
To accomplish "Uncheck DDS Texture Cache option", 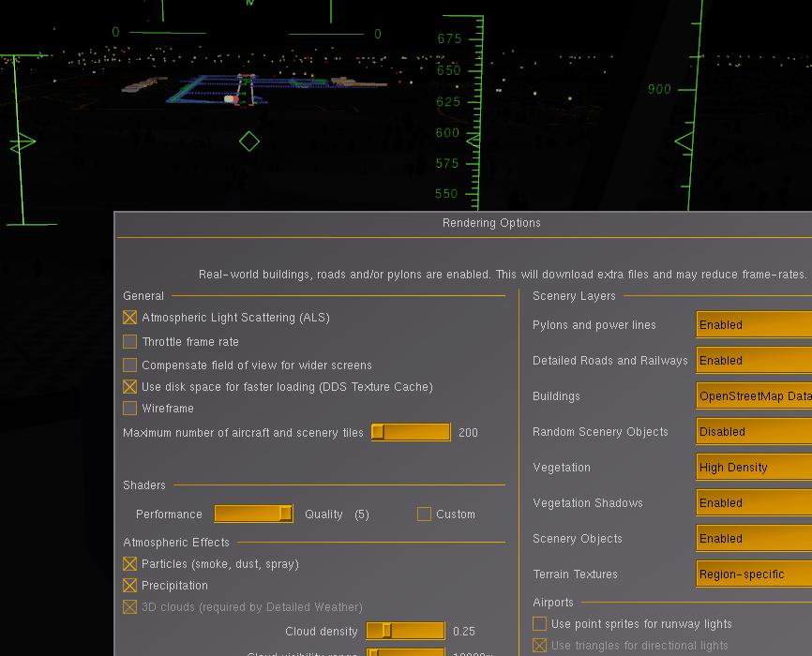I will [x=130, y=387].
